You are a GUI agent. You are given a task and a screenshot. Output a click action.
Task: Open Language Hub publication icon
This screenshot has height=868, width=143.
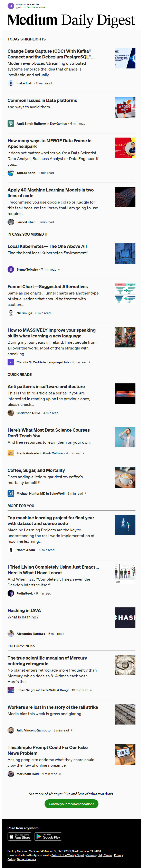tap(11, 362)
